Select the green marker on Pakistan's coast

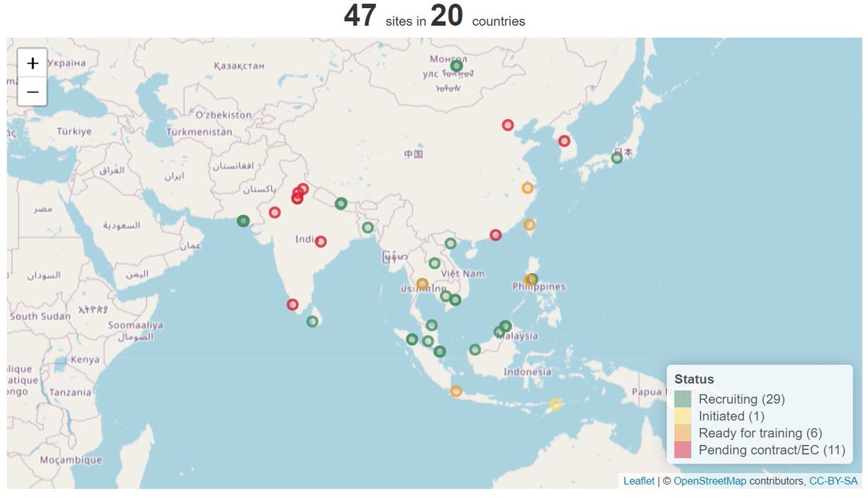[243, 221]
